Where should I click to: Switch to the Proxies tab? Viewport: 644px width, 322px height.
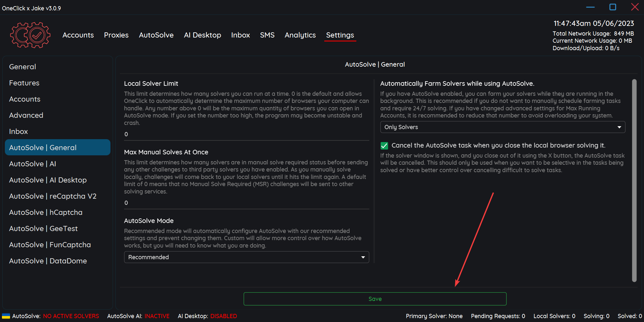116,35
